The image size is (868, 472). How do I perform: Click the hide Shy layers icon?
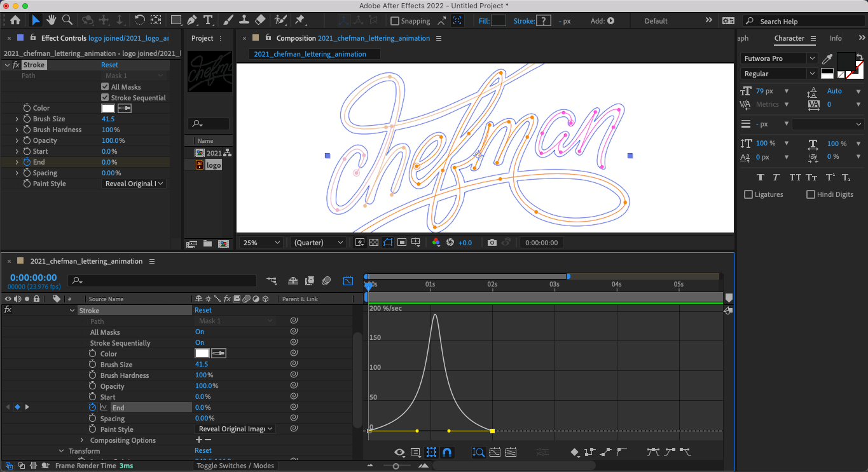point(293,281)
